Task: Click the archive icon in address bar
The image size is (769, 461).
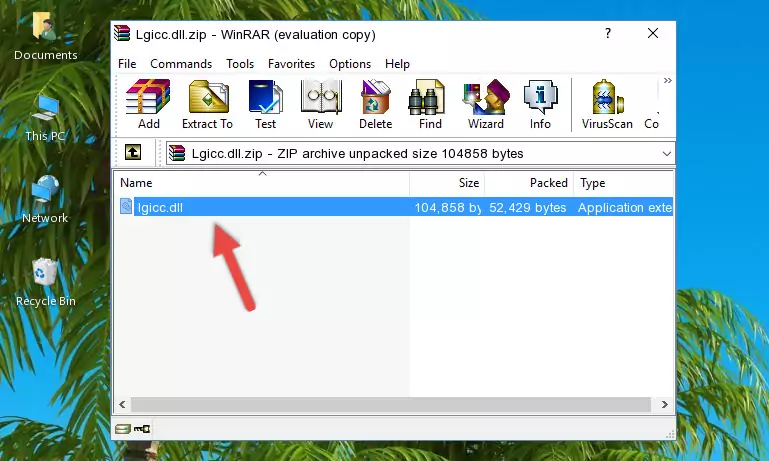Action: click(x=177, y=153)
